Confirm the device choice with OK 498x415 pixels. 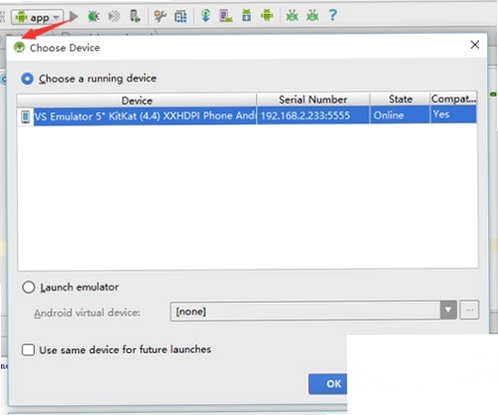[328, 384]
